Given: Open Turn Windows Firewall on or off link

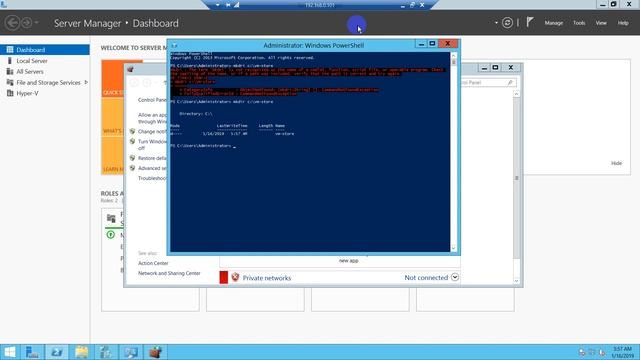Looking at the screenshot, I should click(152, 144).
